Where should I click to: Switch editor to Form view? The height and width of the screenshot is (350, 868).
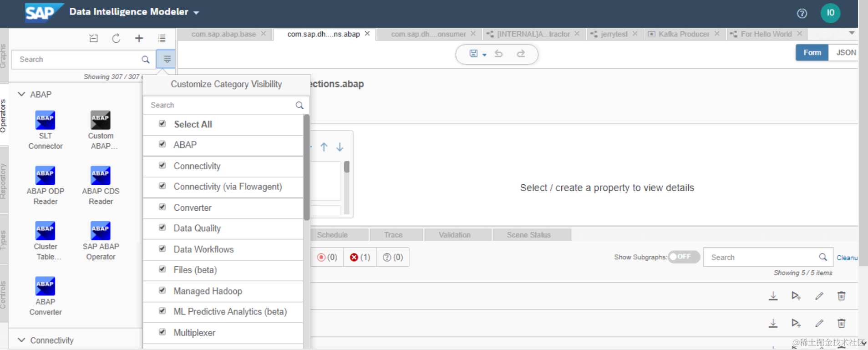click(812, 53)
